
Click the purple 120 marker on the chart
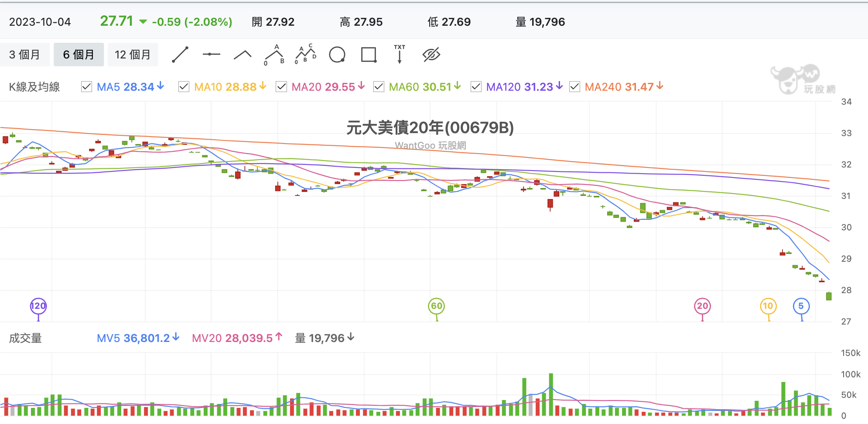coord(38,306)
